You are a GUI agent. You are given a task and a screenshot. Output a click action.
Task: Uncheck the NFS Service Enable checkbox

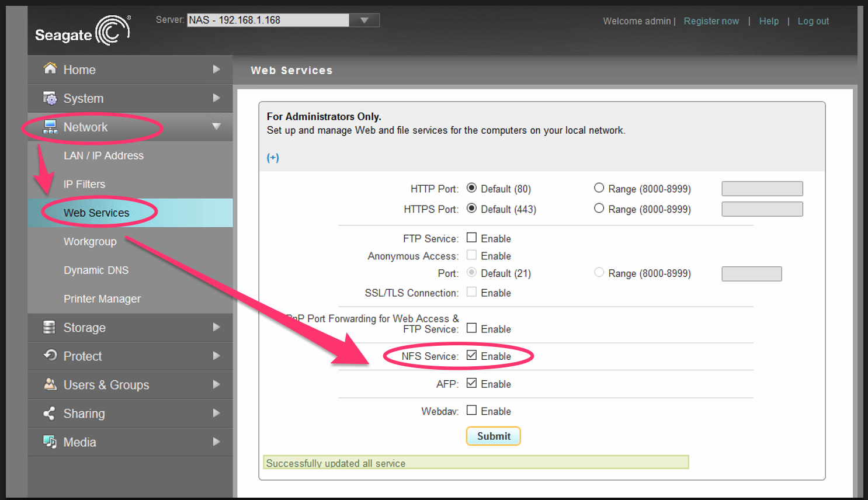coord(472,355)
